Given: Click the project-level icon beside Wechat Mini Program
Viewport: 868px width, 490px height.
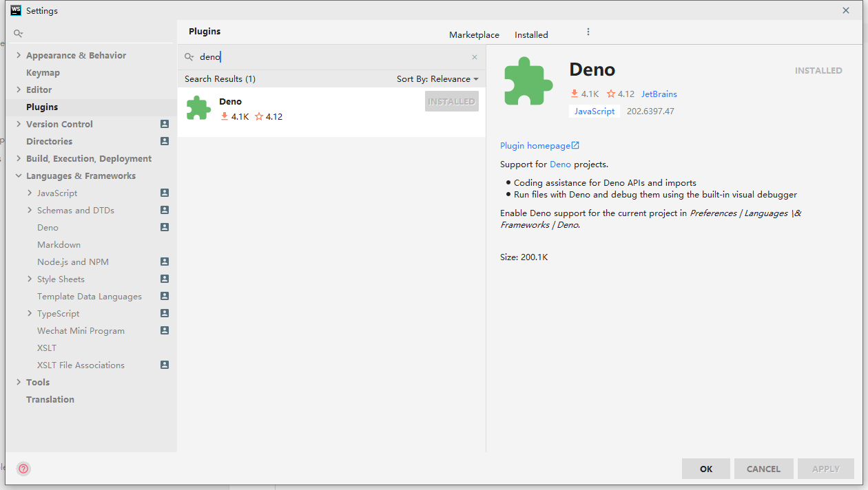Looking at the screenshot, I should coord(165,330).
